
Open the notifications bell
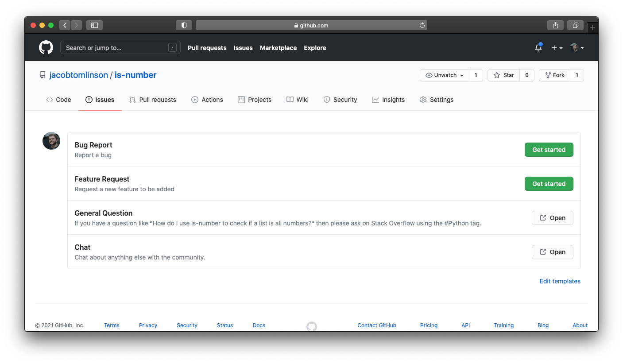538,48
